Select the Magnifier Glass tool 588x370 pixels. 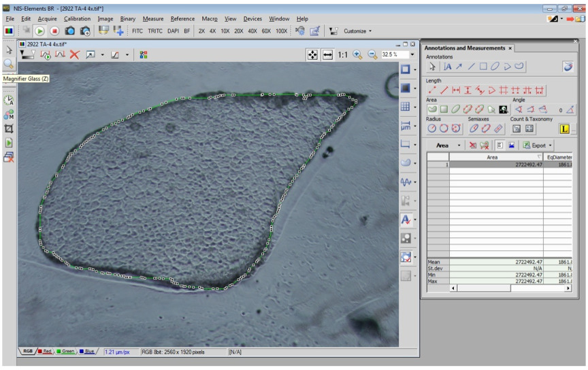pyautogui.click(x=9, y=64)
